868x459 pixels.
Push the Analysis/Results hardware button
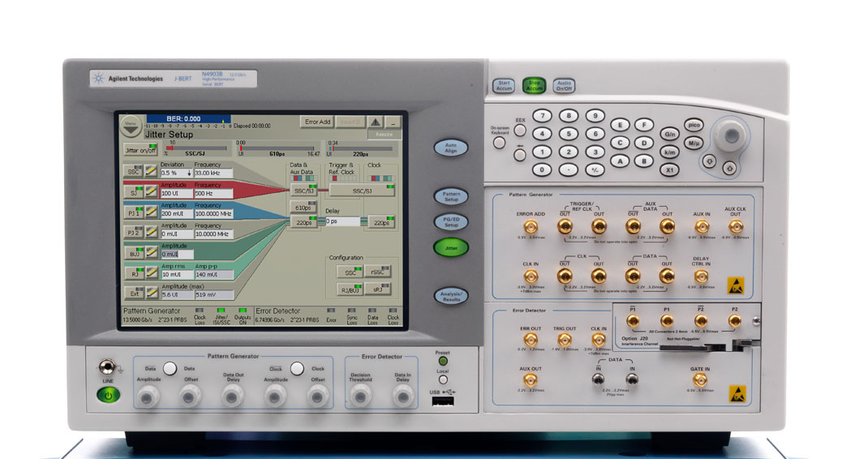click(451, 296)
